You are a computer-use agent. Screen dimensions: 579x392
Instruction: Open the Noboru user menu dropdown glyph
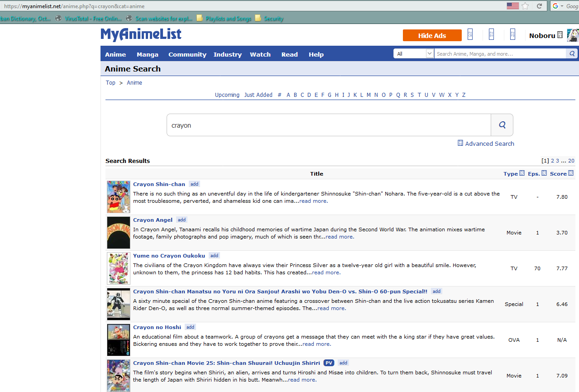(560, 35)
